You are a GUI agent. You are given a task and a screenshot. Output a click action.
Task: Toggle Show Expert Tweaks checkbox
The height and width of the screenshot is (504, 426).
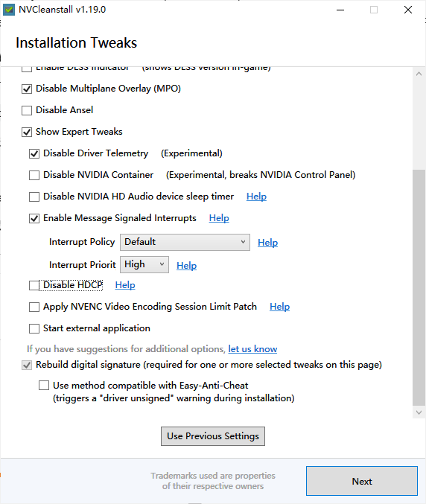[x=27, y=132]
